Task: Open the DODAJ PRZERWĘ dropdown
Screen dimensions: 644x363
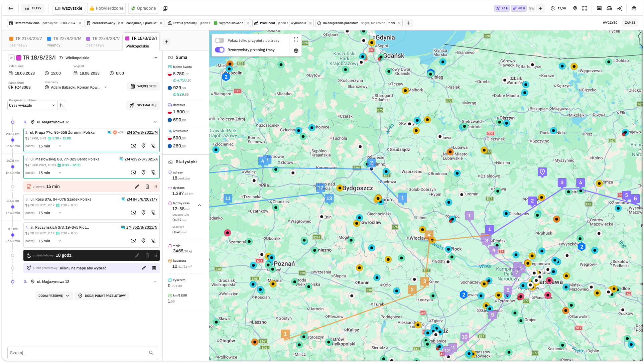Action: [54, 296]
